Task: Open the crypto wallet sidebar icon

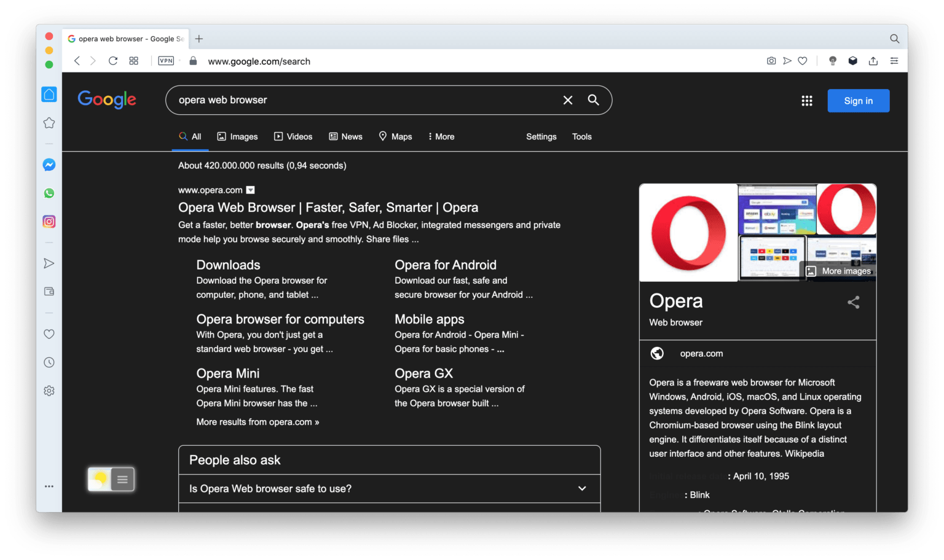Action: [49, 292]
